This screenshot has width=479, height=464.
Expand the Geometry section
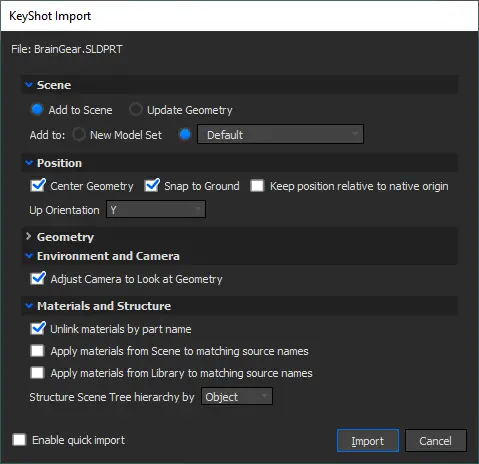[x=29, y=237]
